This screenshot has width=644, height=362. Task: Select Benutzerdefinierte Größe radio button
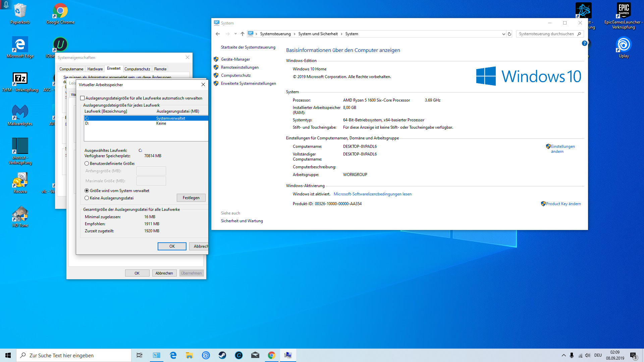tap(87, 164)
